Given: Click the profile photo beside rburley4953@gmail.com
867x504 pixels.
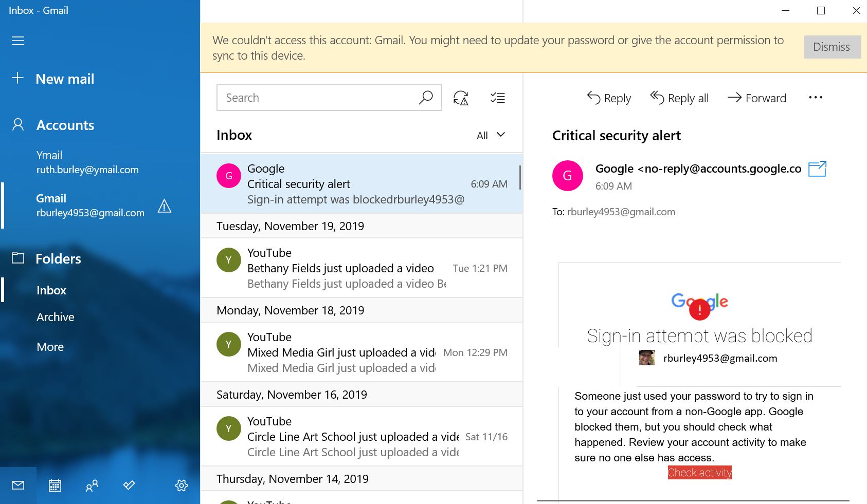Looking at the screenshot, I should [x=647, y=358].
